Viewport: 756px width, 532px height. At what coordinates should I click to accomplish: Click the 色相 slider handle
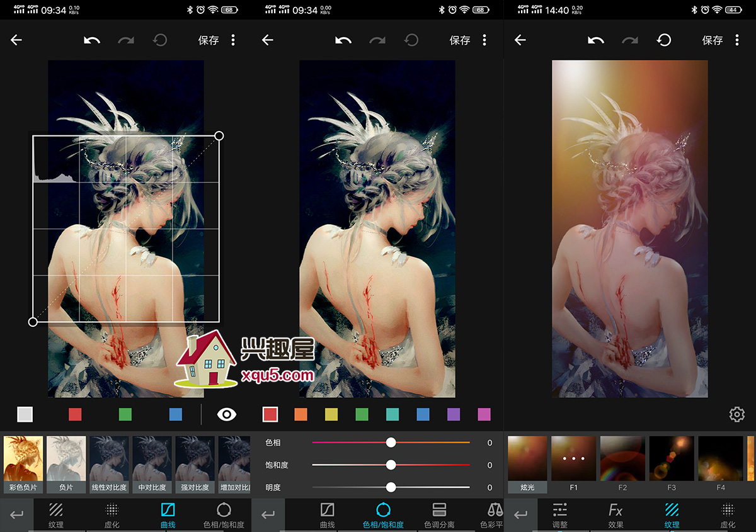(391, 443)
